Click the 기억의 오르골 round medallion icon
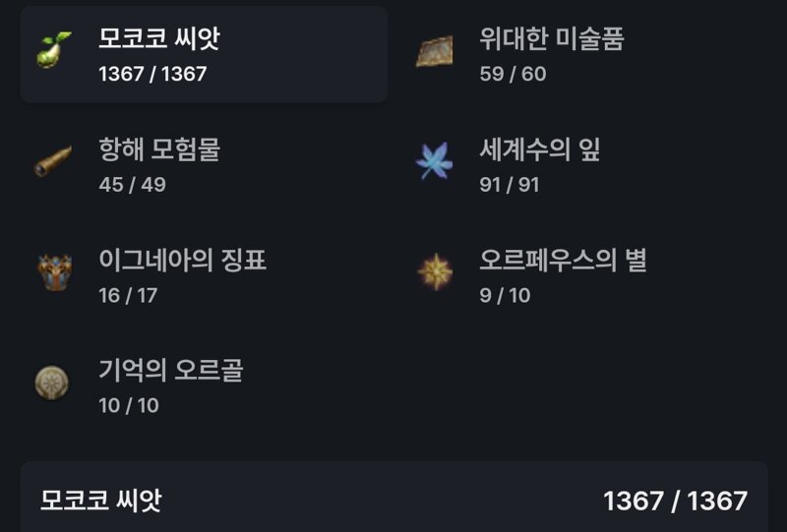 coord(52,383)
